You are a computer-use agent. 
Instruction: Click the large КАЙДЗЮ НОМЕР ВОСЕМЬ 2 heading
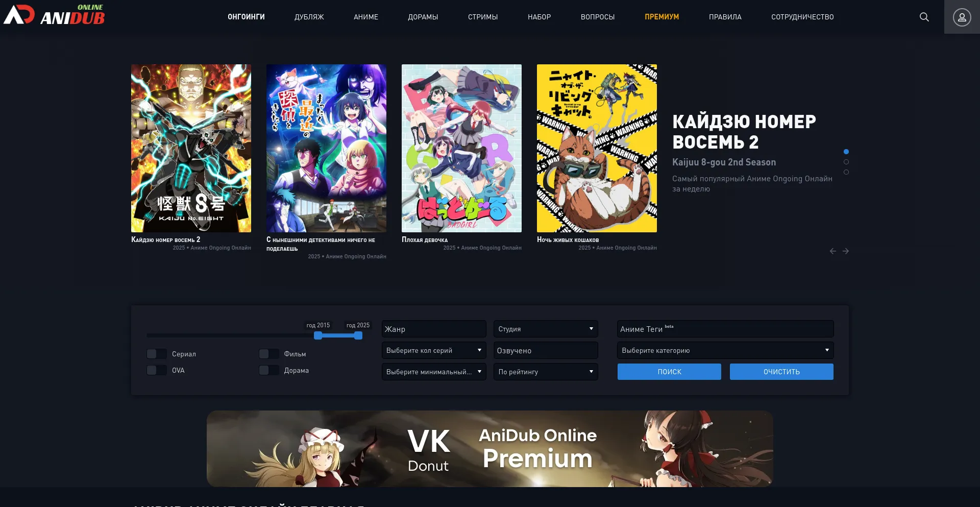[x=744, y=132]
